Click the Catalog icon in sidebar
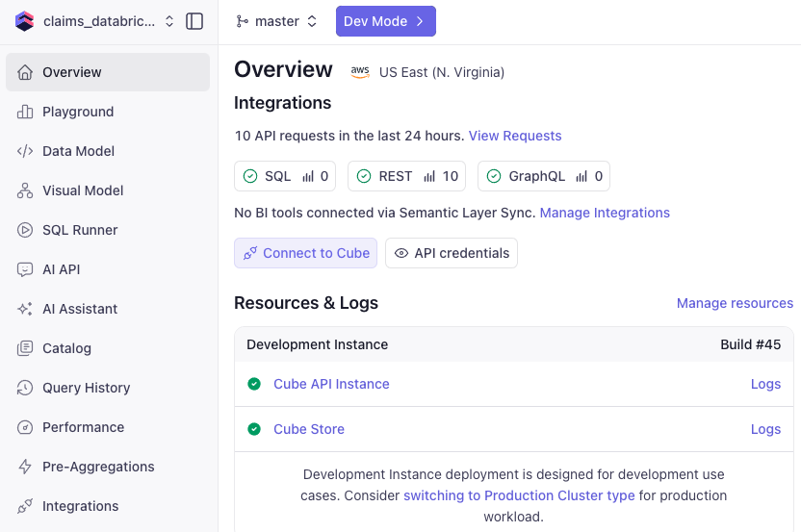Viewport: 801px width, 532px height. coord(25,348)
